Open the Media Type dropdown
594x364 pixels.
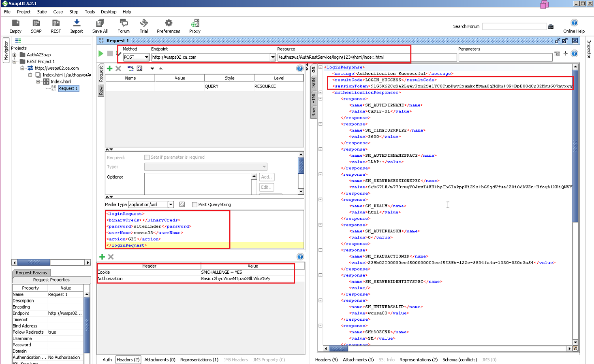point(171,204)
